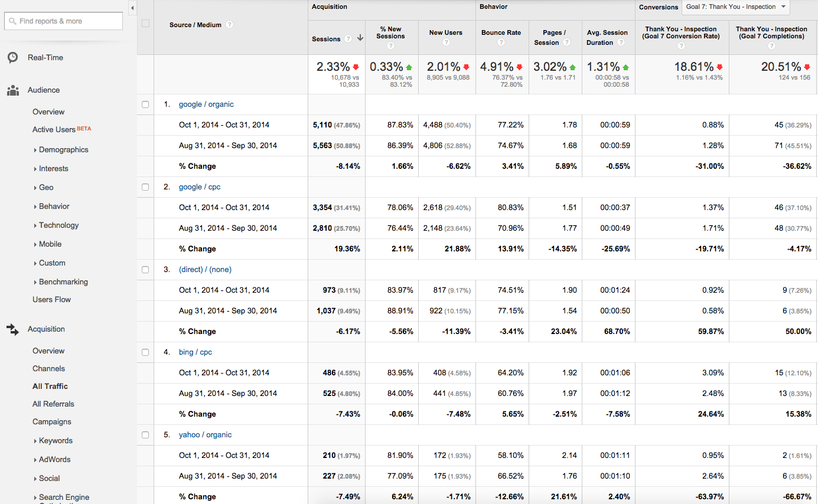
Task: Click help icon under New Users
Action: coord(445,42)
